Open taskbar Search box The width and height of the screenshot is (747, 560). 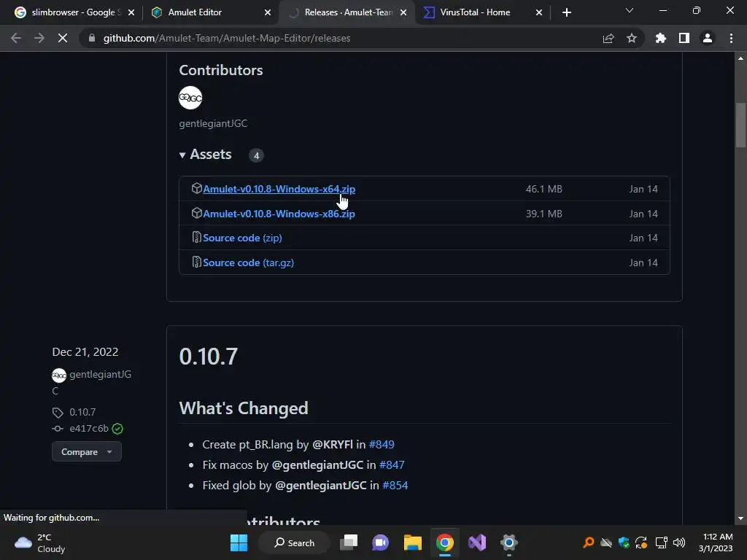[x=294, y=542]
